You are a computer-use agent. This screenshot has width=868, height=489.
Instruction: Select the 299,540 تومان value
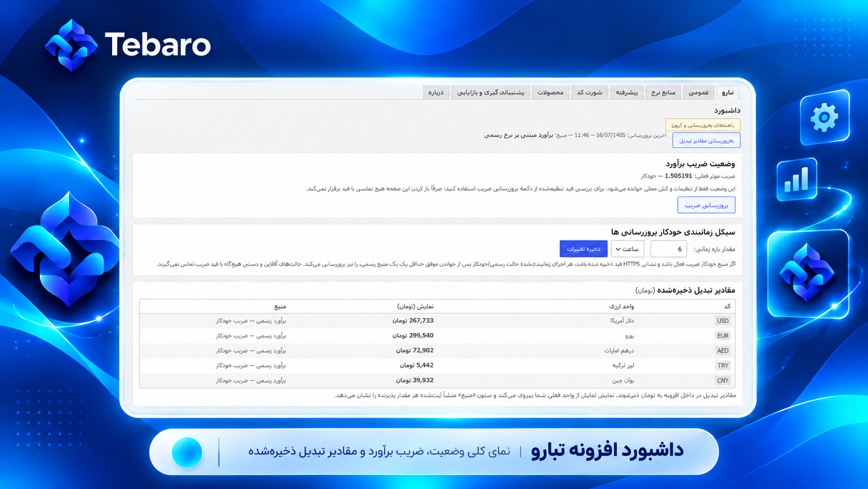tap(413, 336)
